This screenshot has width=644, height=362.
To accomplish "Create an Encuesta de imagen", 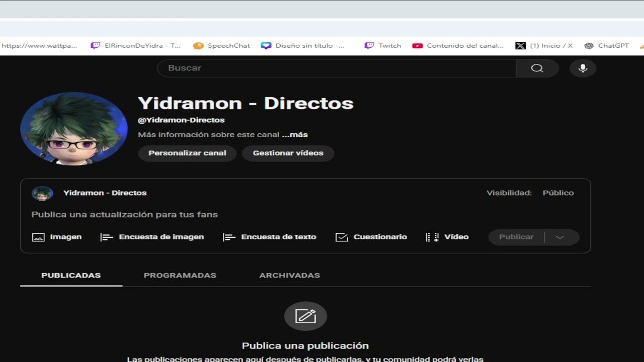I will pyautogui.click(x=152, y=237).
